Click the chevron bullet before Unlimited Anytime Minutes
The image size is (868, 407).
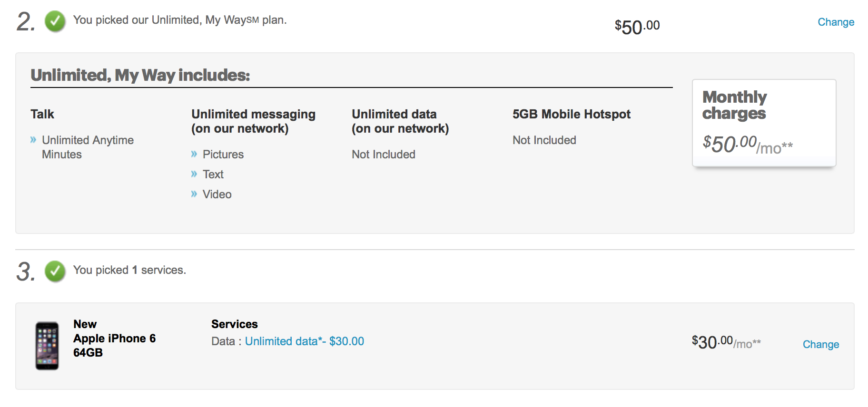tap(33, 140)
